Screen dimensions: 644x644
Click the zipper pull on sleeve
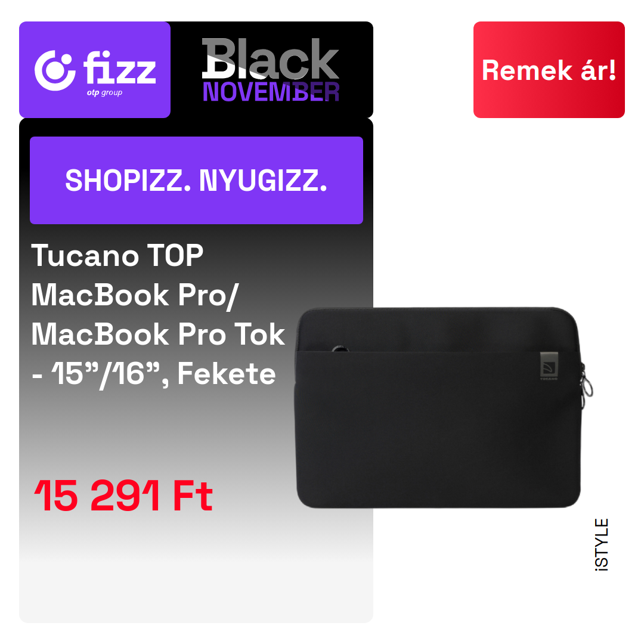tap(587, 382)
